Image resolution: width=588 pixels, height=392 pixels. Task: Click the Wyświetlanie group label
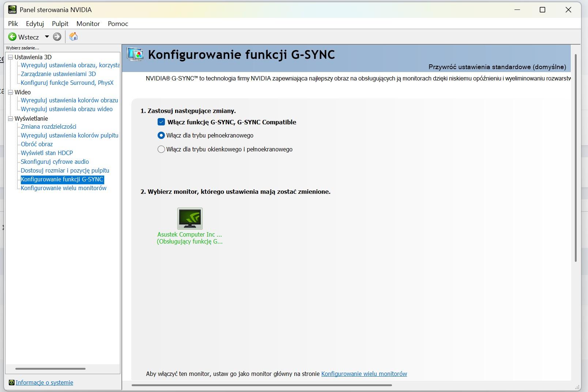(31, 118)
